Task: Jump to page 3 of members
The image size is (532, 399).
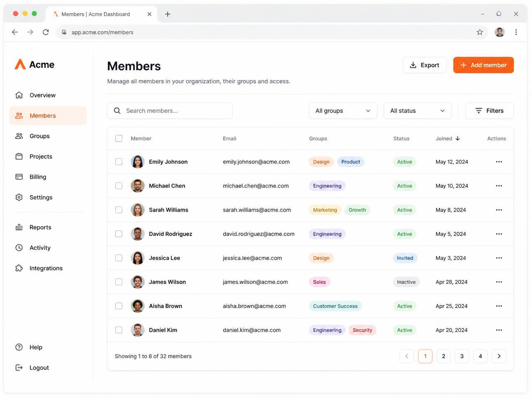Action: pos(462,356)
